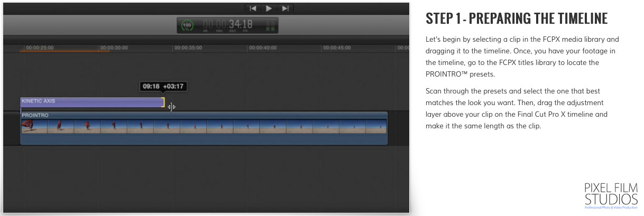Click the green audio meter icon
Screen dimensions: 644x216
point(270,25)
